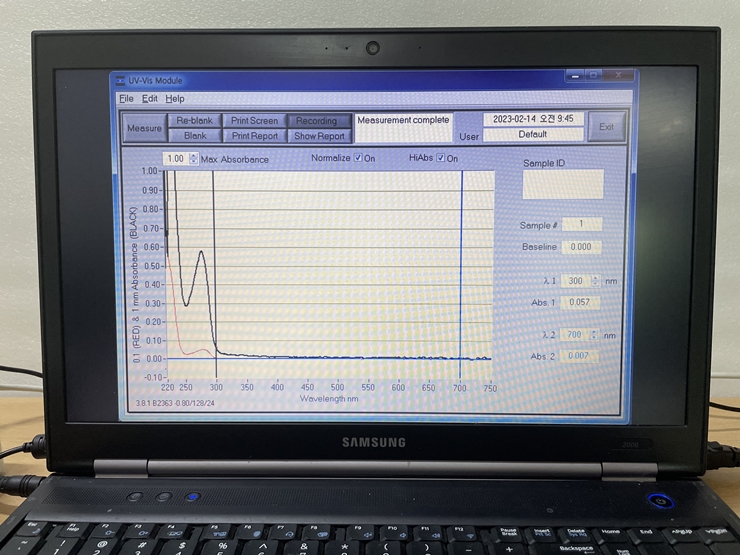Click Print Screen in the toolbar

pyautogui.click(x=254, y=121)
